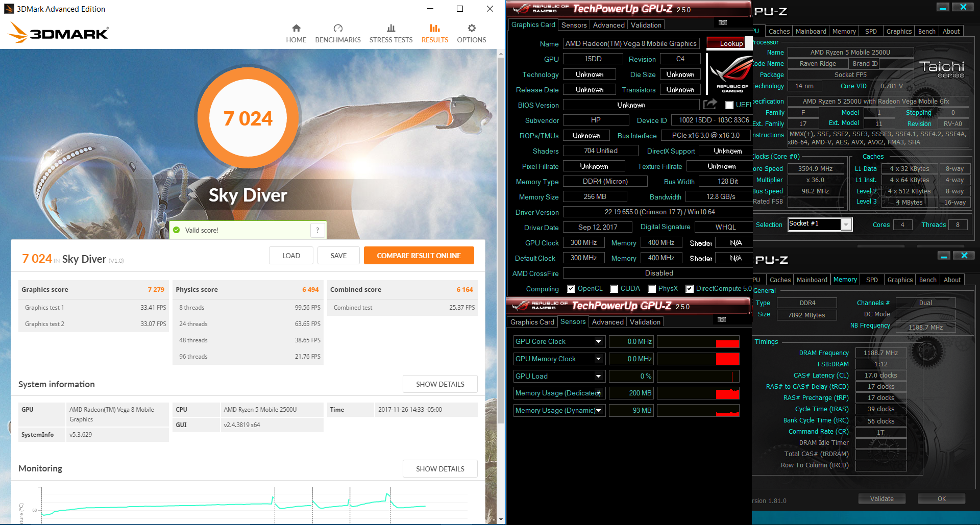Click the 7 024 score circle
Viewport: 980px width, 525px height.
click(x=248, y=118)
